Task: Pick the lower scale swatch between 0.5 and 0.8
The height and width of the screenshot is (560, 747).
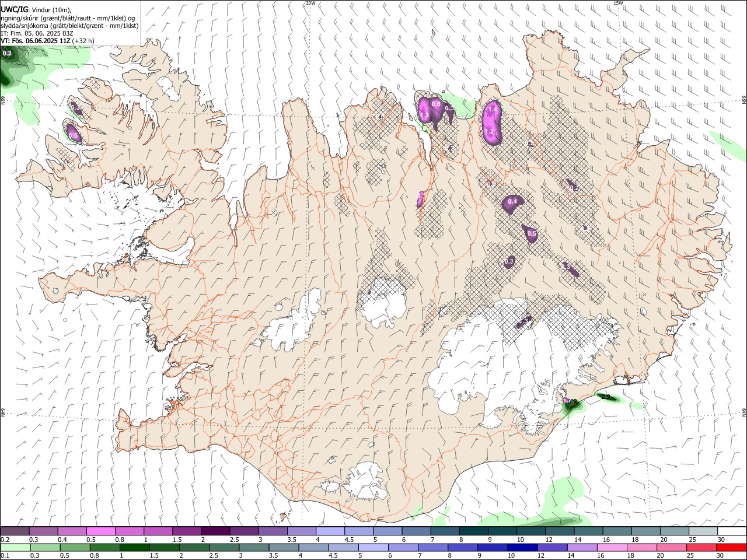Action: 74,548
